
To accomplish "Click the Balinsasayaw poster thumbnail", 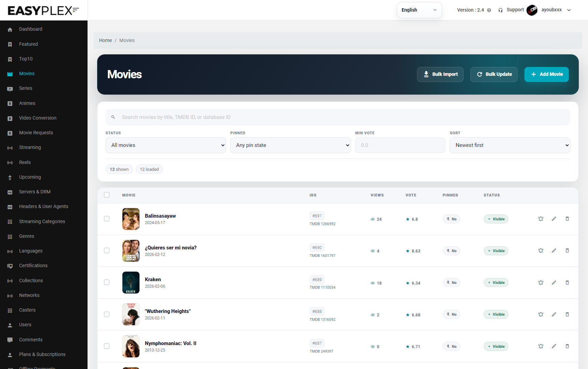I will (131, 219).
